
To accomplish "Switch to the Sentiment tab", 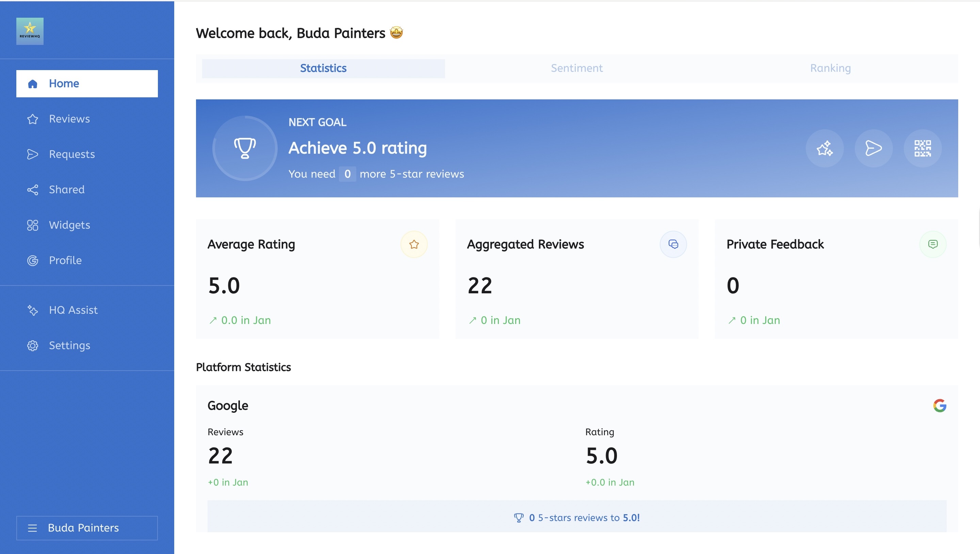I will (x=576, y=68).
